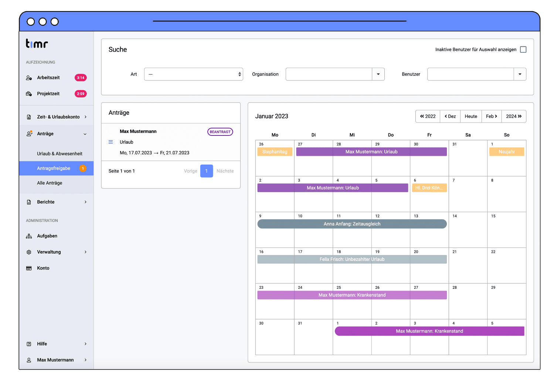Open Urlaub & Abwesenheit submenu item
Image resolution: width=554 pixels, height=392 pixels.
(60, 154)
